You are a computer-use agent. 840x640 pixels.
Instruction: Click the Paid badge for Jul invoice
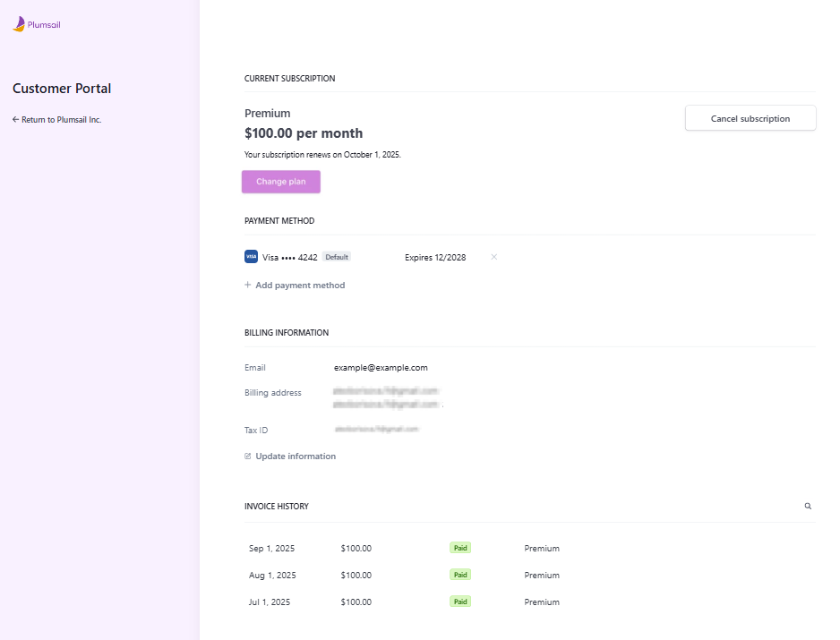tap(460, 602)
